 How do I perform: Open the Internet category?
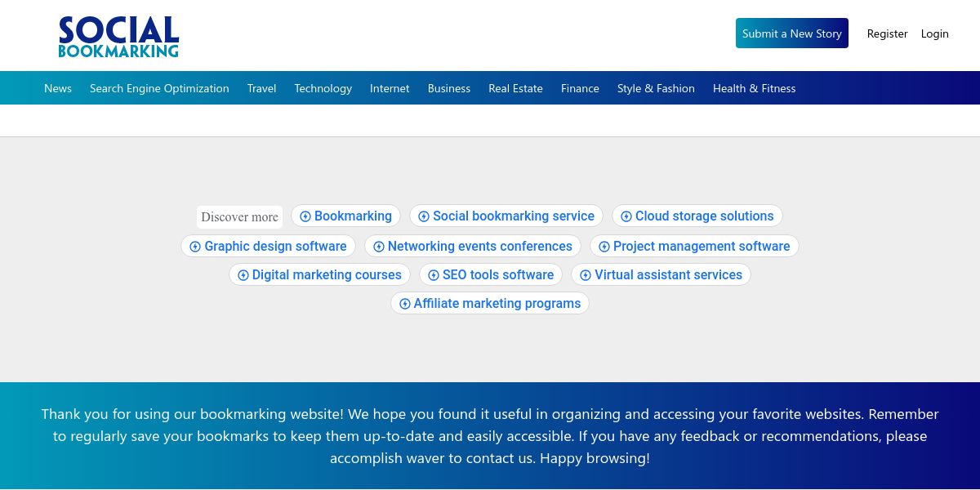click(x=390, y=88)
